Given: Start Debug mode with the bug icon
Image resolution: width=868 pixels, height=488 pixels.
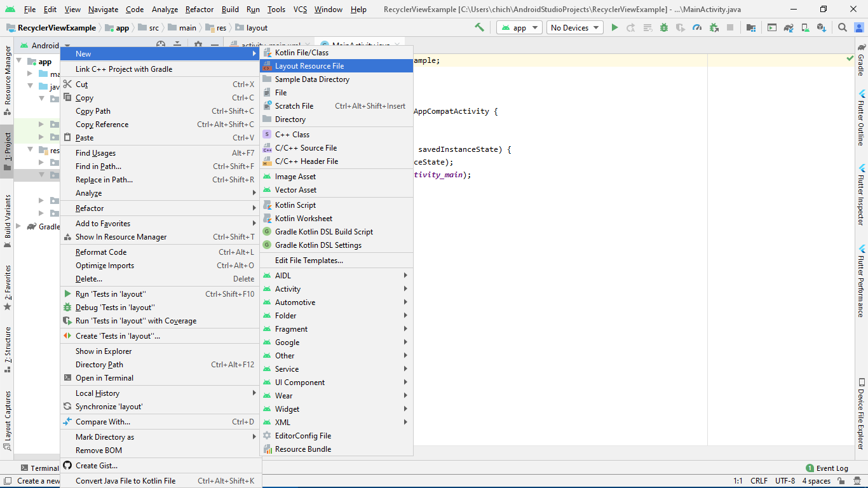Looking at the screenshot, I should [663, 27].
